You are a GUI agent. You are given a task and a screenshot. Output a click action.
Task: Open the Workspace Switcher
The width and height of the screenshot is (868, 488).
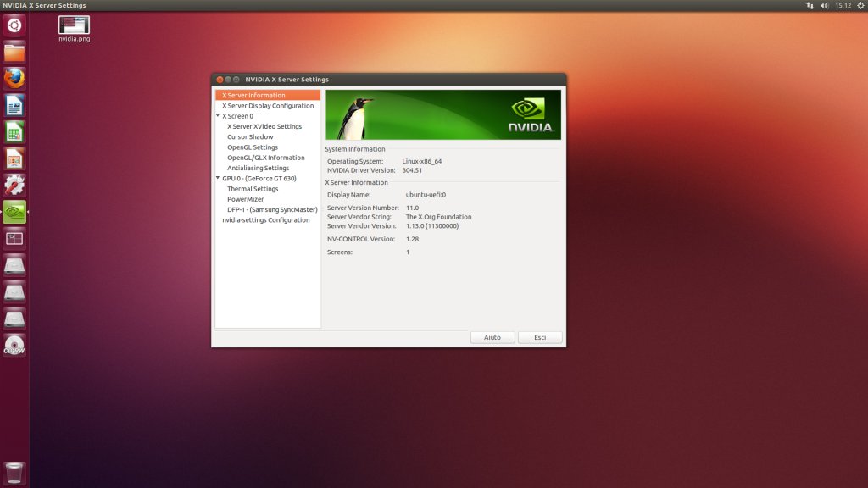point(14,238)
